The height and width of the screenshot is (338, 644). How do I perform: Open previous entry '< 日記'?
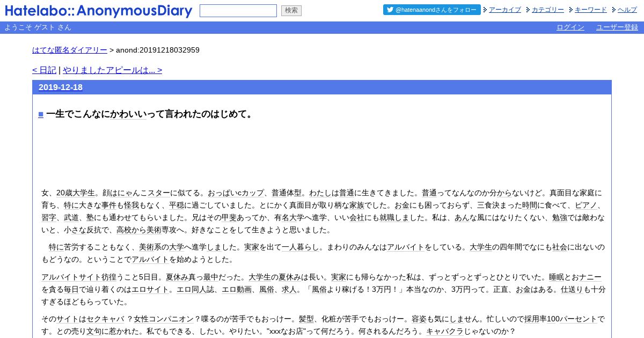(x=44, y=70)
